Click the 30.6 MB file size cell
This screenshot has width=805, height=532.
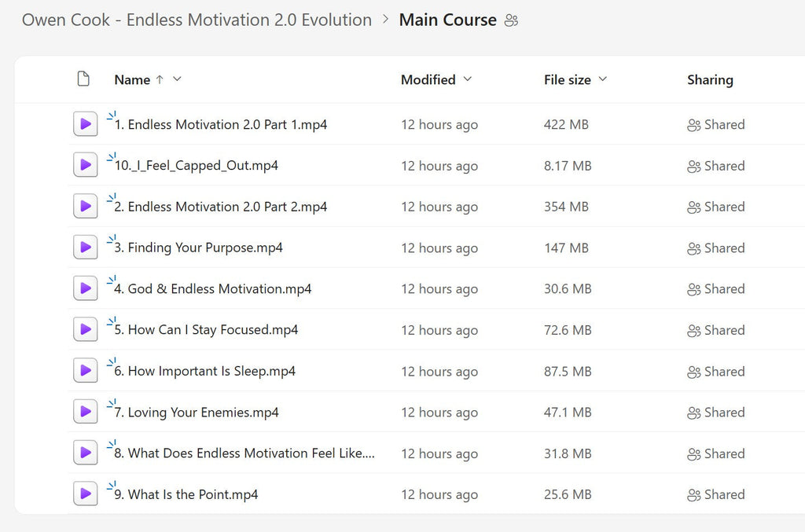[568, 289]
